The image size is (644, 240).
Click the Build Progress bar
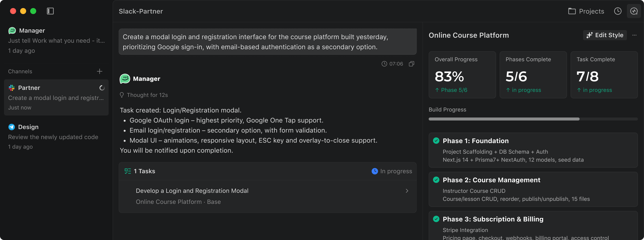[x=533, y=119]
